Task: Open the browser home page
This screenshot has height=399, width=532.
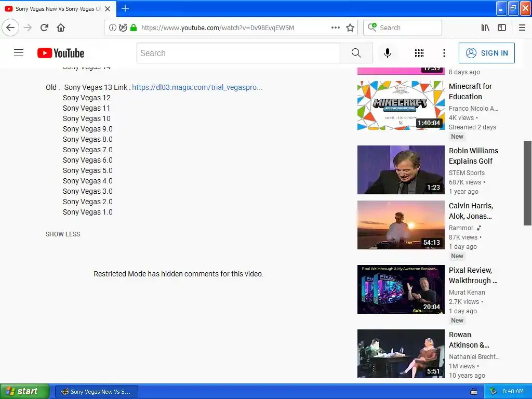Action: click(x=61, y=28)
